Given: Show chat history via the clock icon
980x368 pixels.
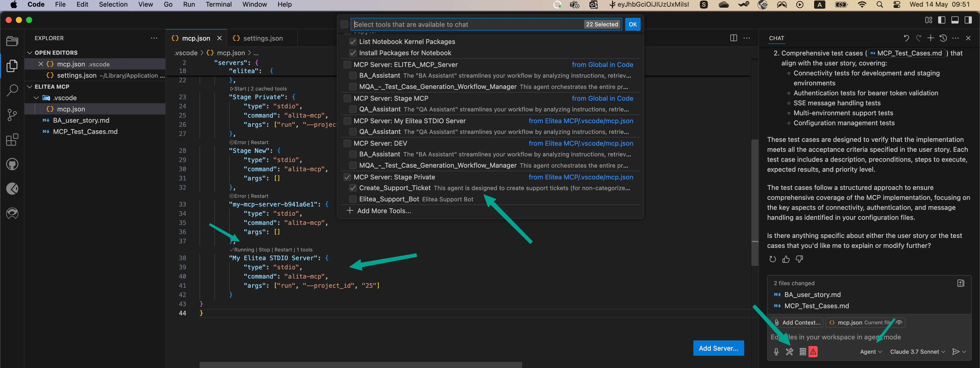Looking at the screenshot, I should (x=943, y=38).
